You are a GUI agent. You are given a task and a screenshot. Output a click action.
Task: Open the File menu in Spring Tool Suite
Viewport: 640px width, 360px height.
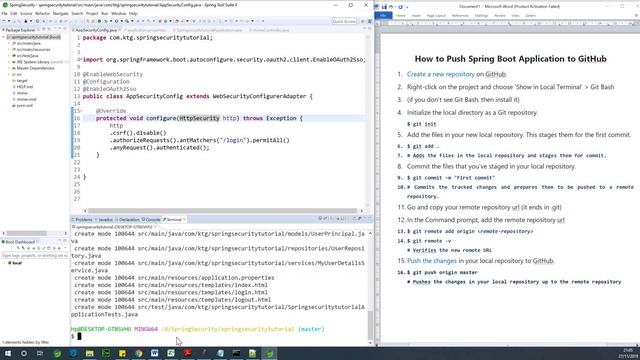4,13
